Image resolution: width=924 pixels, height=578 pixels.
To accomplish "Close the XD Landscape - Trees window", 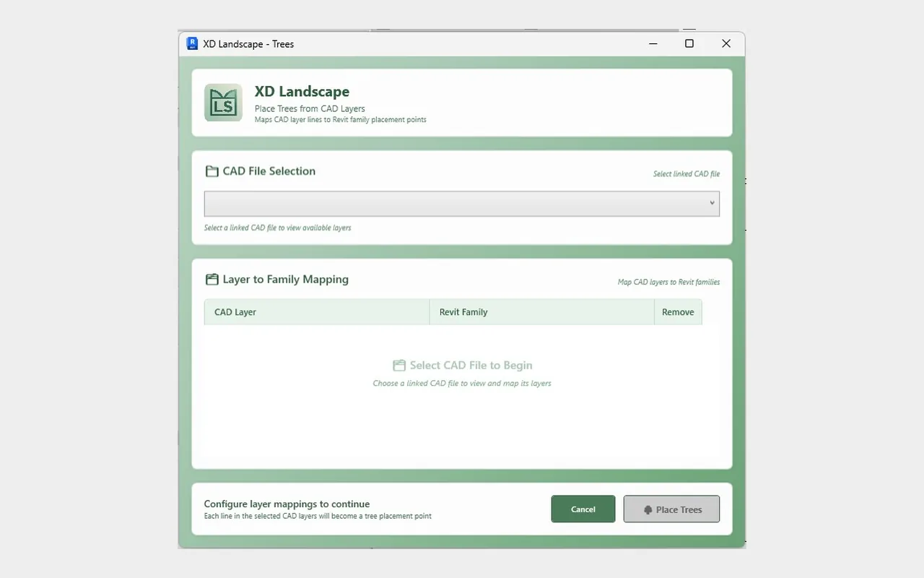I will tap(726, 44).
